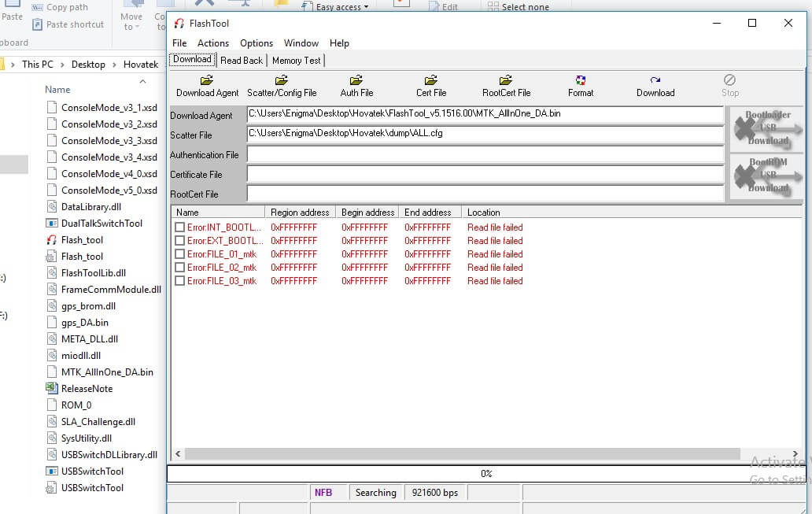Click the Begin address column header
812x514 pixels.
[x=367, y=213]
